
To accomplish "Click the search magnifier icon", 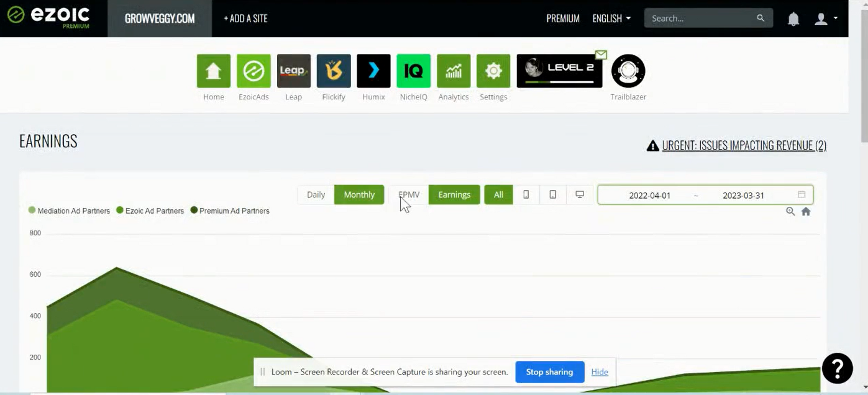I will tap(761, 18).
